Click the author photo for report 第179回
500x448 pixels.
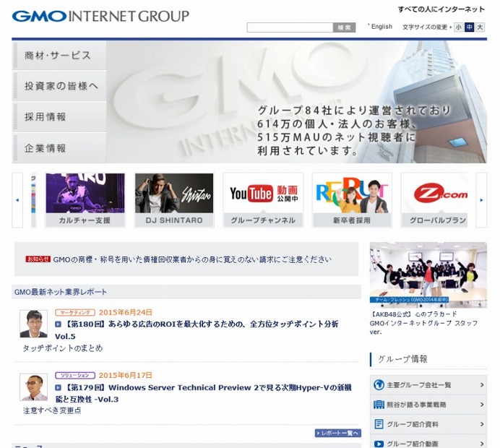click(x=33, y=387)
